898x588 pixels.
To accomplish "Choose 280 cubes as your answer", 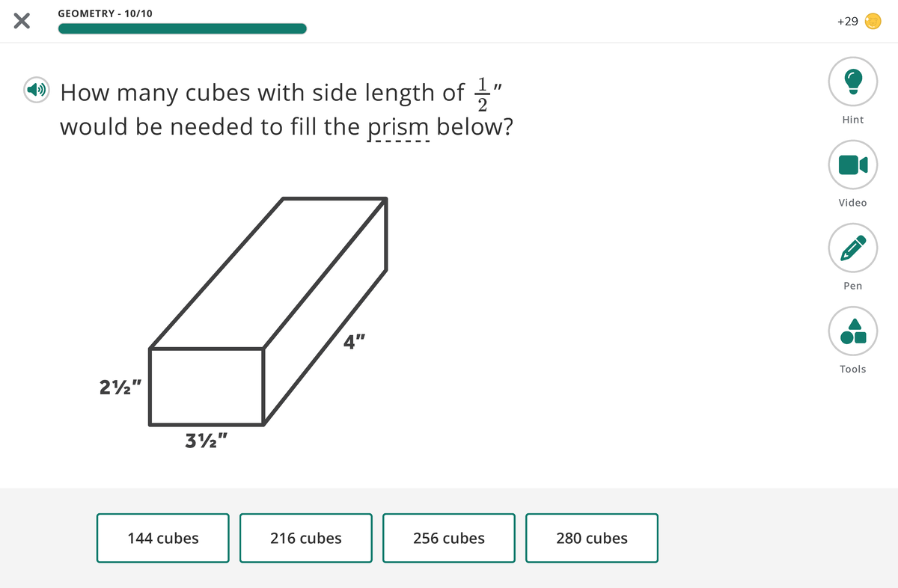I will [x=591, y=538].
